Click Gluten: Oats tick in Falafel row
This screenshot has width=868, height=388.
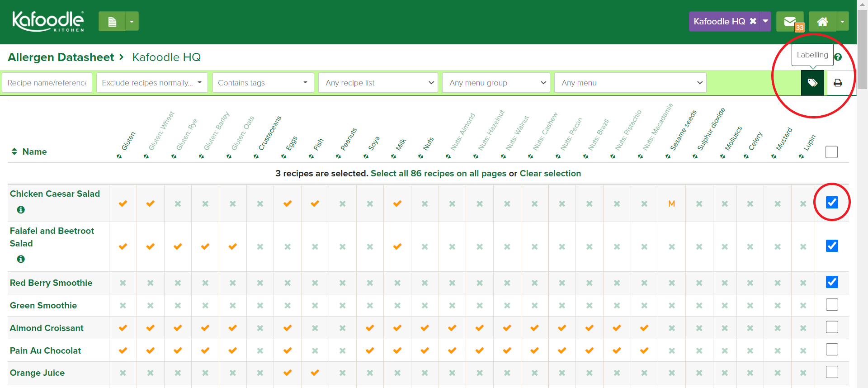pyautogui.click(x=233, y=246)
